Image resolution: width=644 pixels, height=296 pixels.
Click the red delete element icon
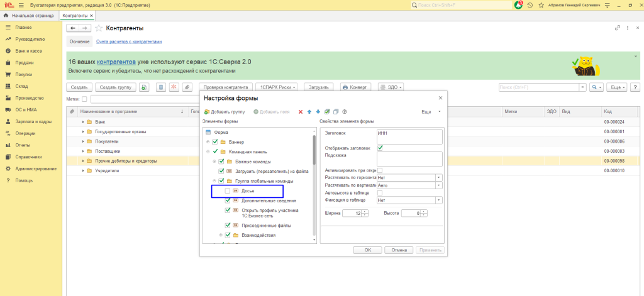(x=301, y=112)
